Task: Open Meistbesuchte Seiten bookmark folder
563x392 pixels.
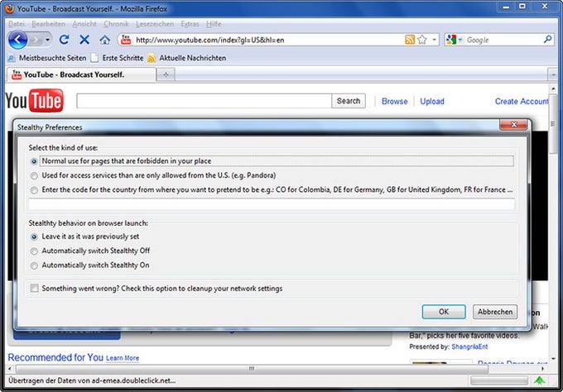Action: point(47,58)
